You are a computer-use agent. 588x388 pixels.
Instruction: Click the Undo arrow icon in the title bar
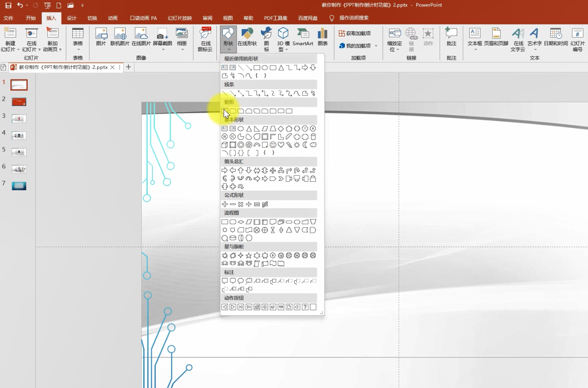20,6
